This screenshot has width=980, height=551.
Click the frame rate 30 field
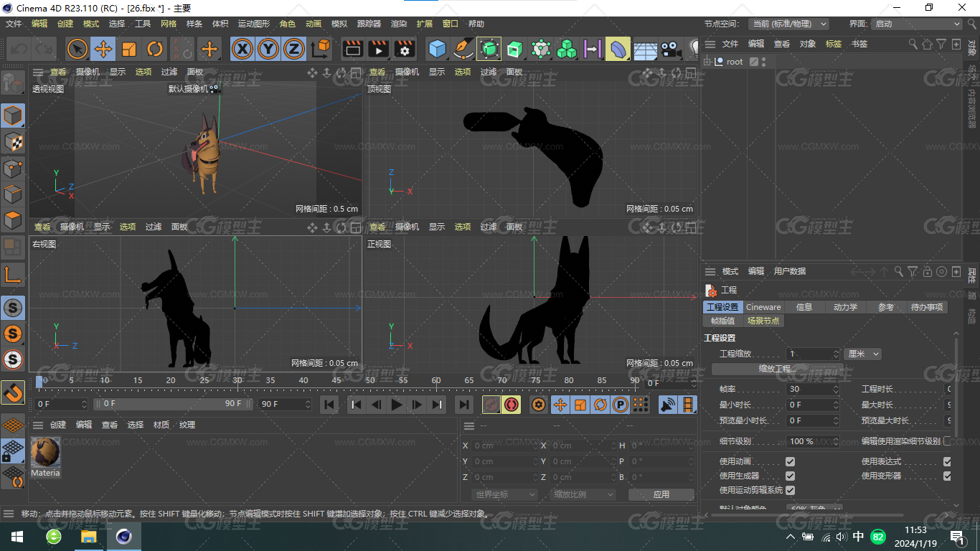click(x=814, y=389)
